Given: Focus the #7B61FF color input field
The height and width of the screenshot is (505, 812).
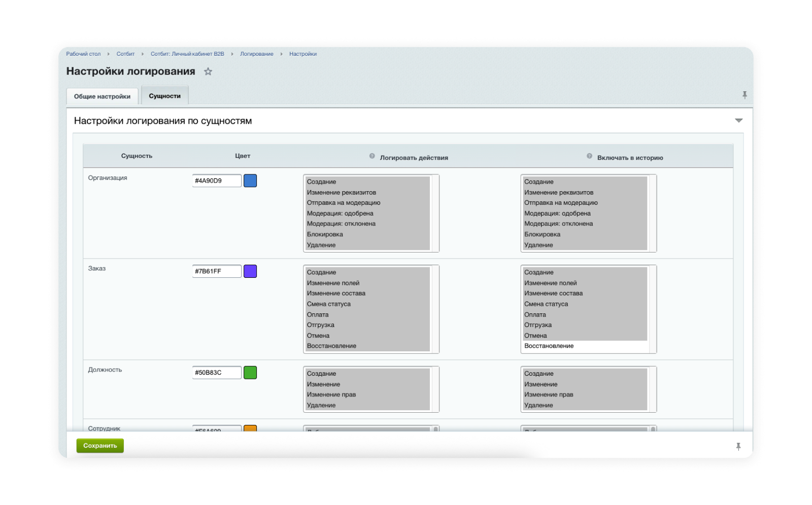Looking at the screenshot, I should [x=217, y=271].
